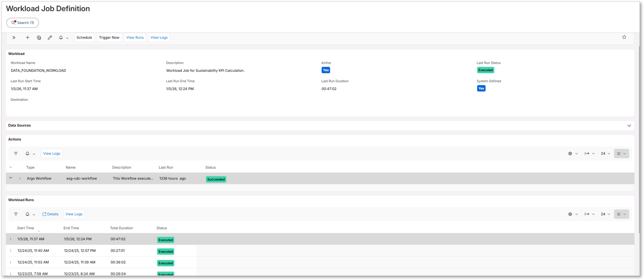Viewport: 644px width, 280px height.
Task: Open row menu for 1/5/26, 11:37 AM run
Action: [11, 239]
